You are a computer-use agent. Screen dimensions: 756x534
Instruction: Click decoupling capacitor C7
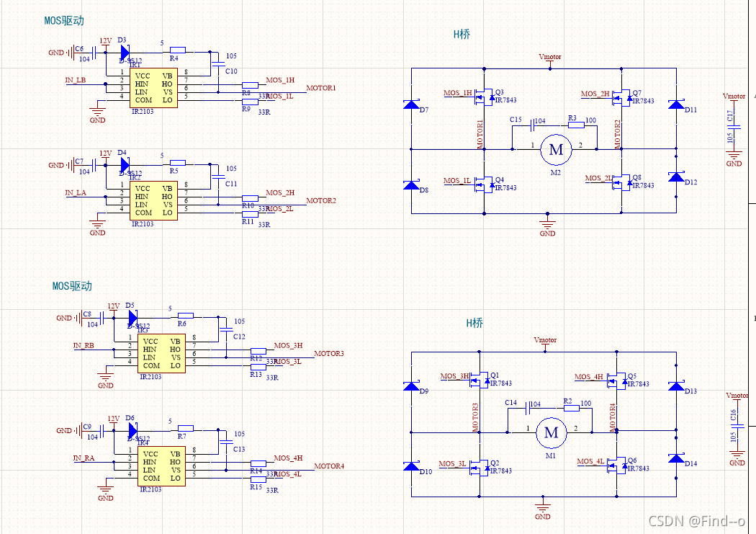[94, 166]
